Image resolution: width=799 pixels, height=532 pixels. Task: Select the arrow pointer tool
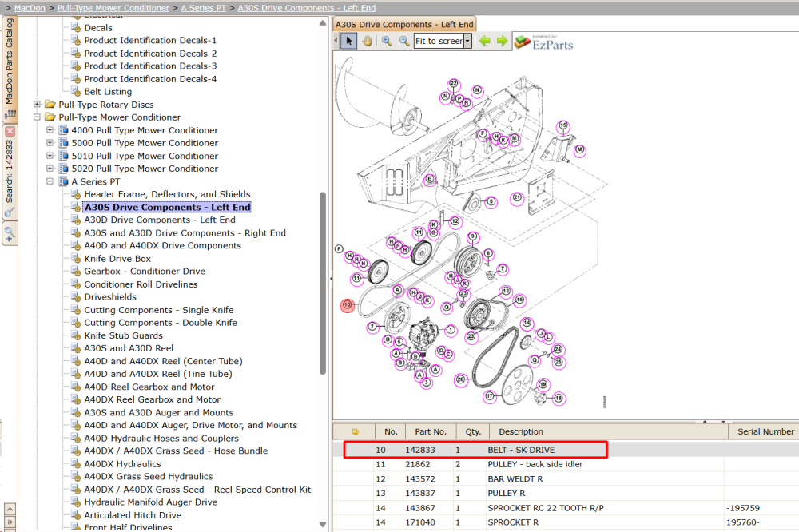click(x=348, y=41)
